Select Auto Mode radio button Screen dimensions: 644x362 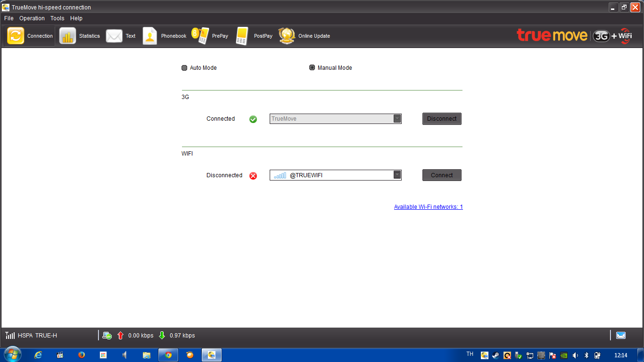(x=184, y=68)
